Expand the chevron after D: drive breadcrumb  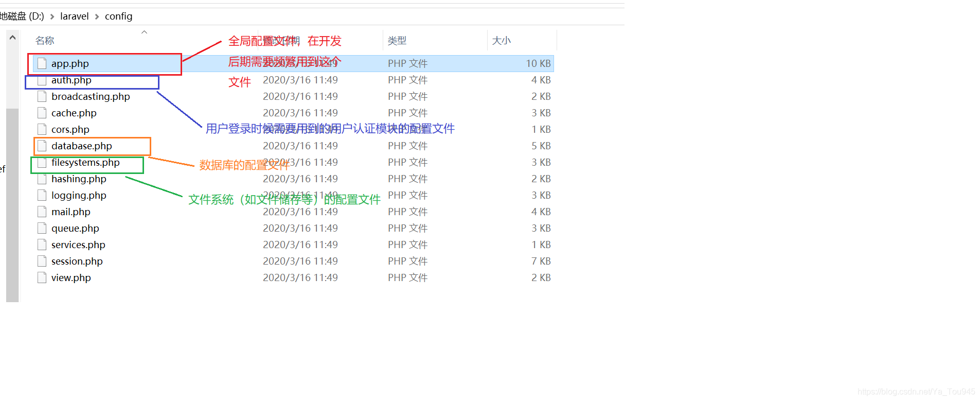click(52, 16)
